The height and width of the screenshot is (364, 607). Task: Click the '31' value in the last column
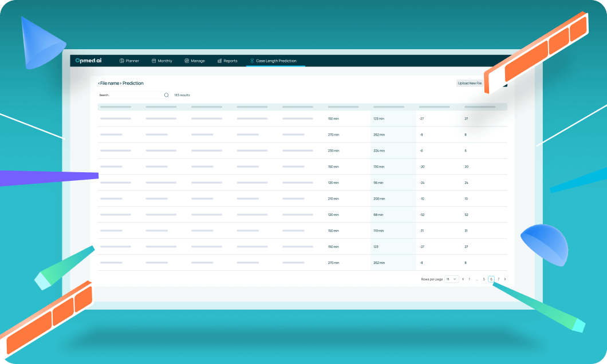coord(466,231)
